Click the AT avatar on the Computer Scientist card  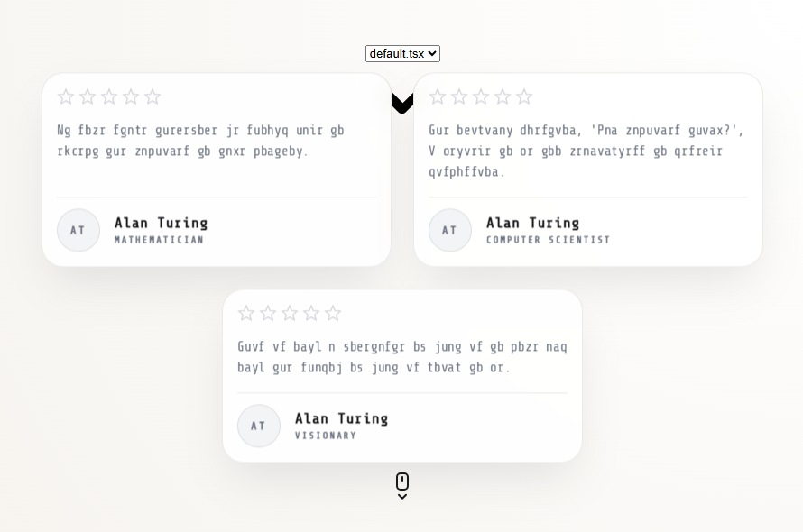pyautogui.click(x=450, y=231)
